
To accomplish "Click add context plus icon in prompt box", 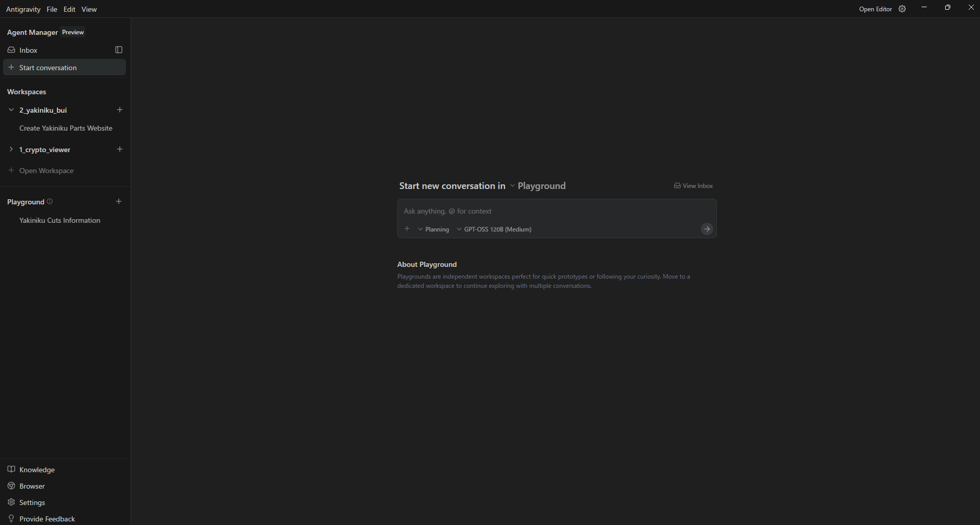I will point(407,229).
